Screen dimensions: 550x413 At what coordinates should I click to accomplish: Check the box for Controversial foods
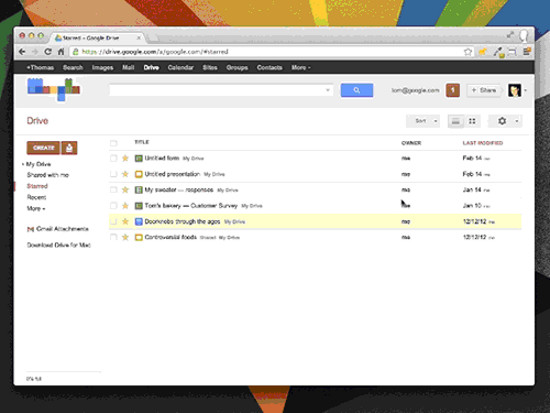pos(113,237)
